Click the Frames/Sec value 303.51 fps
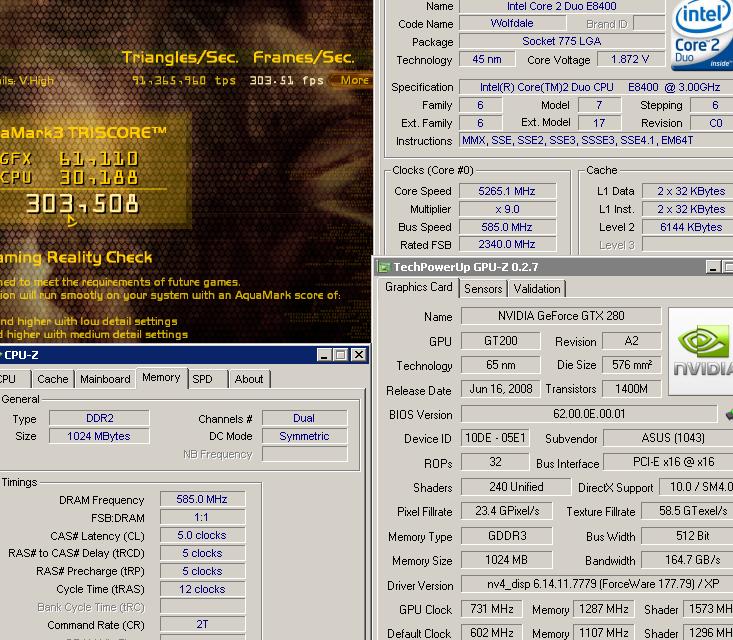The width and height of the screenshot is (733, 640). point(287,80)
